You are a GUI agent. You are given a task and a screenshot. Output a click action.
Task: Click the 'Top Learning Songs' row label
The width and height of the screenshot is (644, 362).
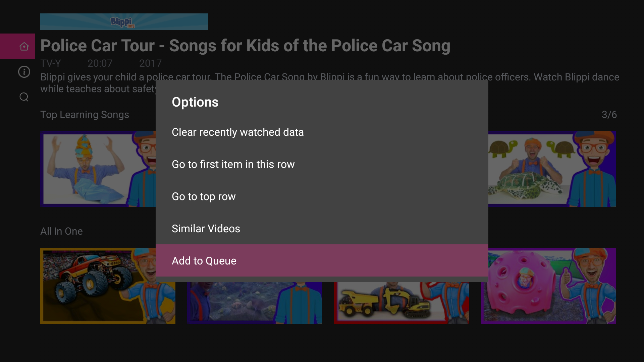(85, 114)
